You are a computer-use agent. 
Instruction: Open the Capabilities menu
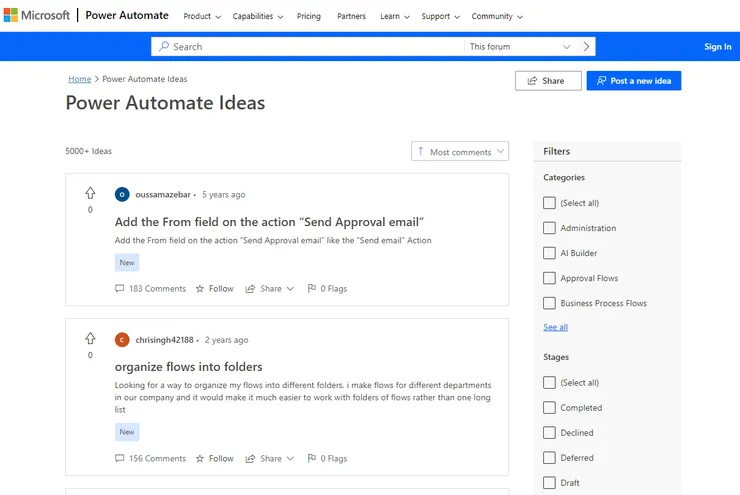point(257,16)
